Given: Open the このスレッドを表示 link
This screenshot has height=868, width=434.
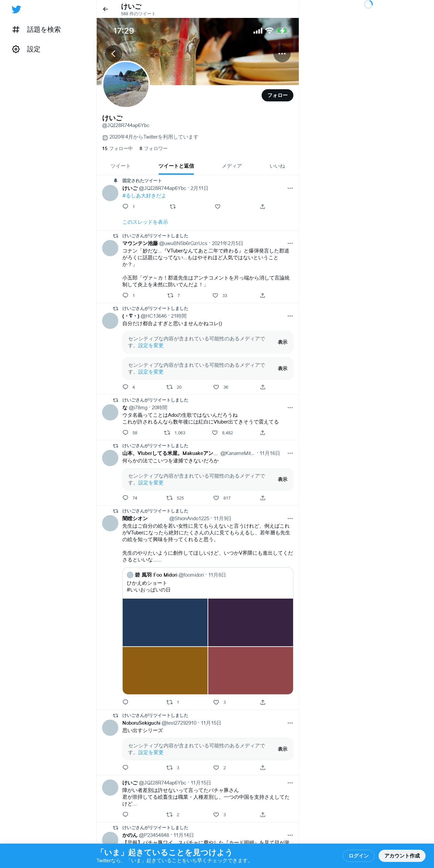Looking at the screenshot, I should coord(145,222).
